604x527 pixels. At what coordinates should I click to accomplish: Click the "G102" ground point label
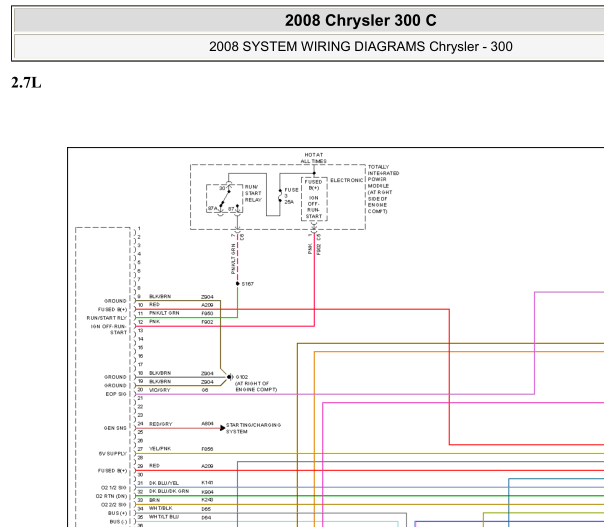point(242,377)
